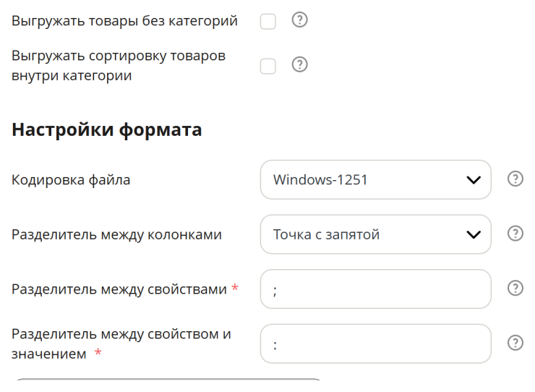Focus 'Разделитель между свойствами' input field

tap(376, 289)
